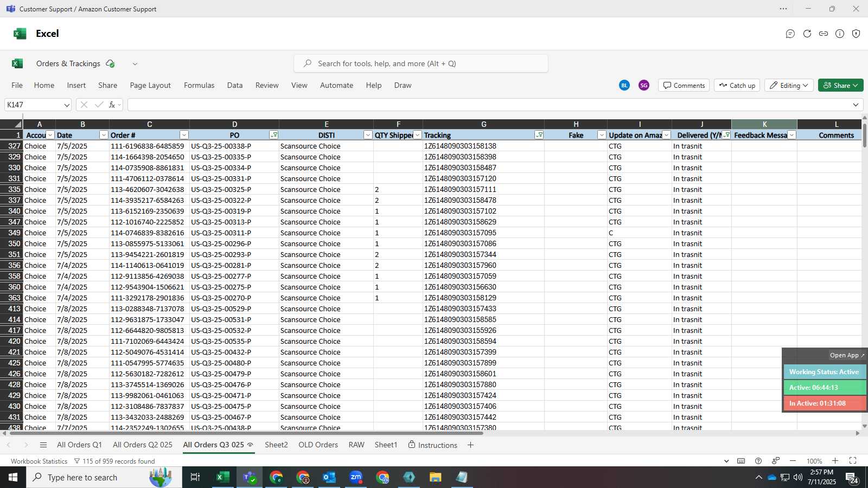Open the SG collaborator avatar
The height and width of the screenshot is (488, 868).
point(644,85)
